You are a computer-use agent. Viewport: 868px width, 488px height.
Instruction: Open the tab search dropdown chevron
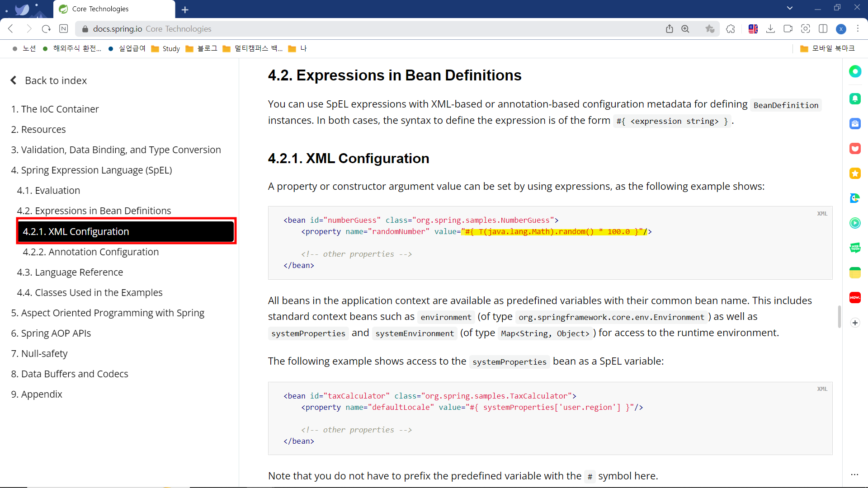(x=790, y=8)
